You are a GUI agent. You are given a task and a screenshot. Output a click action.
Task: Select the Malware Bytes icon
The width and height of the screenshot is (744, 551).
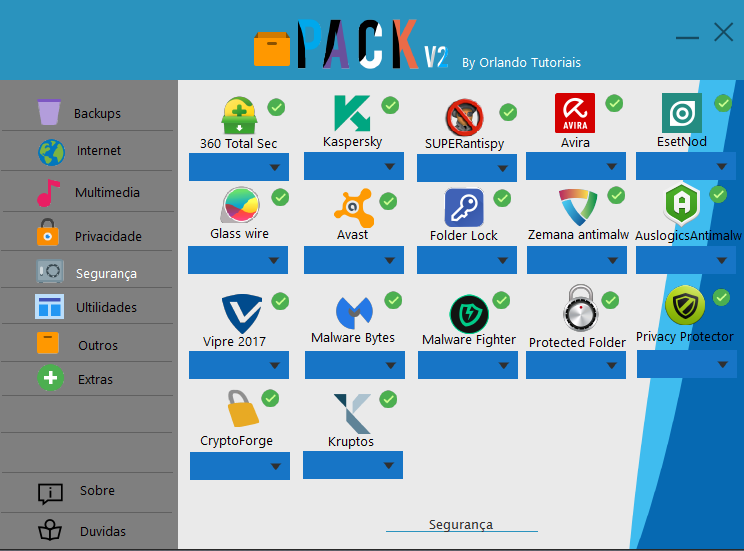354,313
